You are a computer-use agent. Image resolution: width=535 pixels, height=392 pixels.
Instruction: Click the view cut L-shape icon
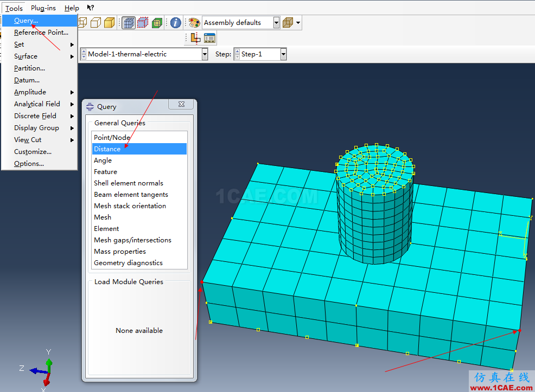[x=195, y=38]
